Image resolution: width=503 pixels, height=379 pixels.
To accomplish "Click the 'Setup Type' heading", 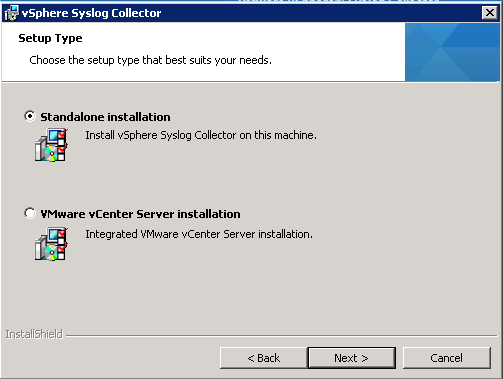I will [x=50, y=38].
